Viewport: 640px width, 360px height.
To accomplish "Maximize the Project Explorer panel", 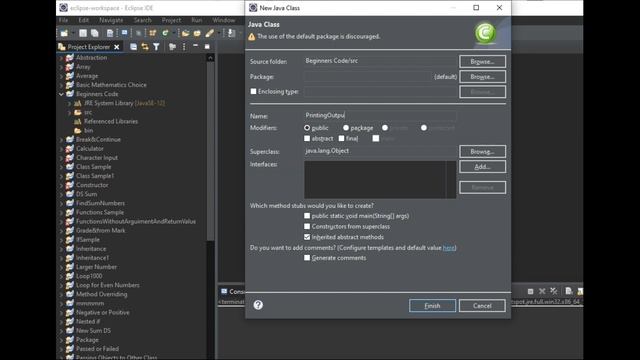I will pos(207,47).
